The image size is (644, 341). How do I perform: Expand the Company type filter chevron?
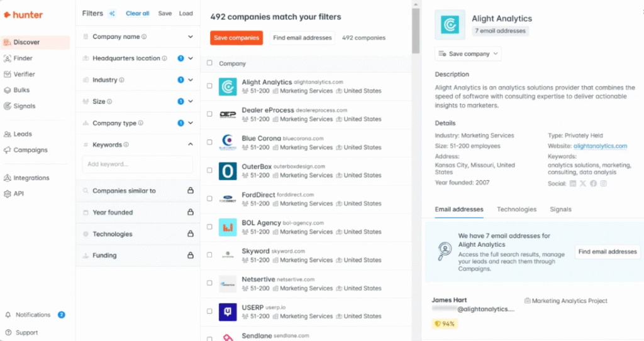pos(191,122)
